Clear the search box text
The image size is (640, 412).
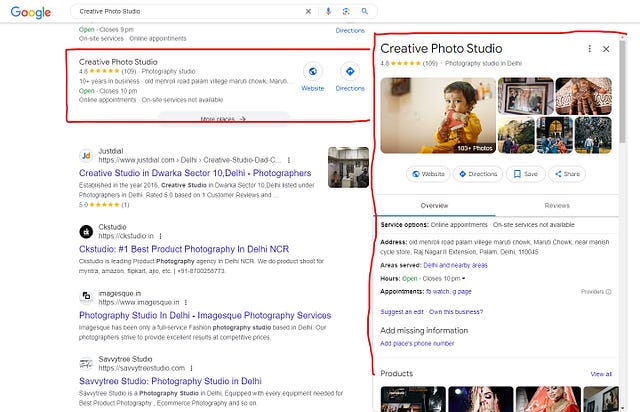tap(308, 11)
